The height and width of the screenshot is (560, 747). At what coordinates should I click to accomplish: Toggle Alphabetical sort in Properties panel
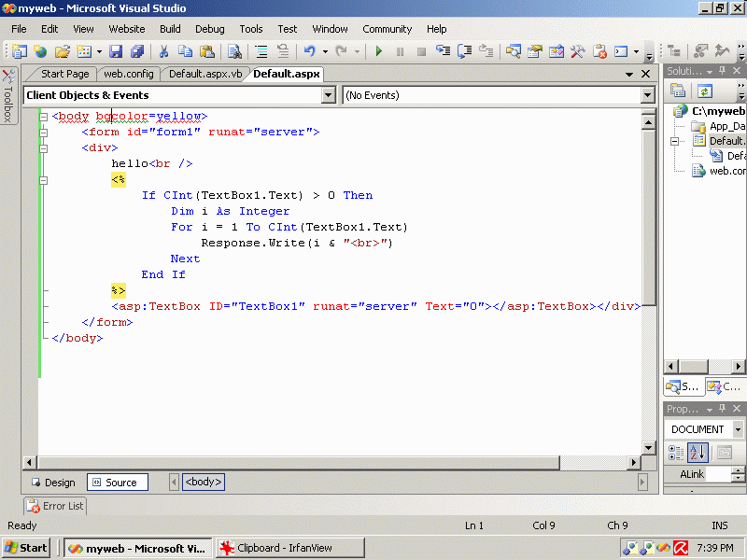point(698,453)
